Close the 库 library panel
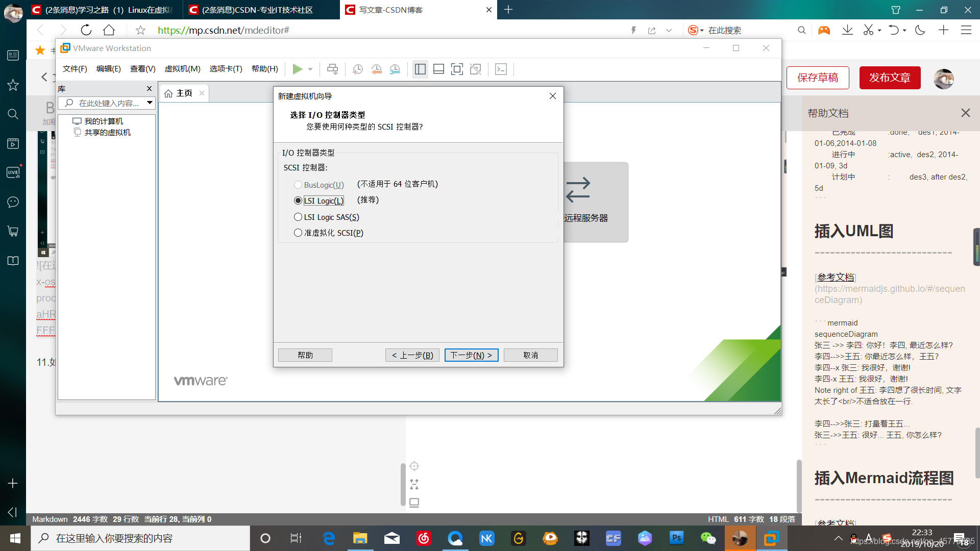 coord(150,89)
